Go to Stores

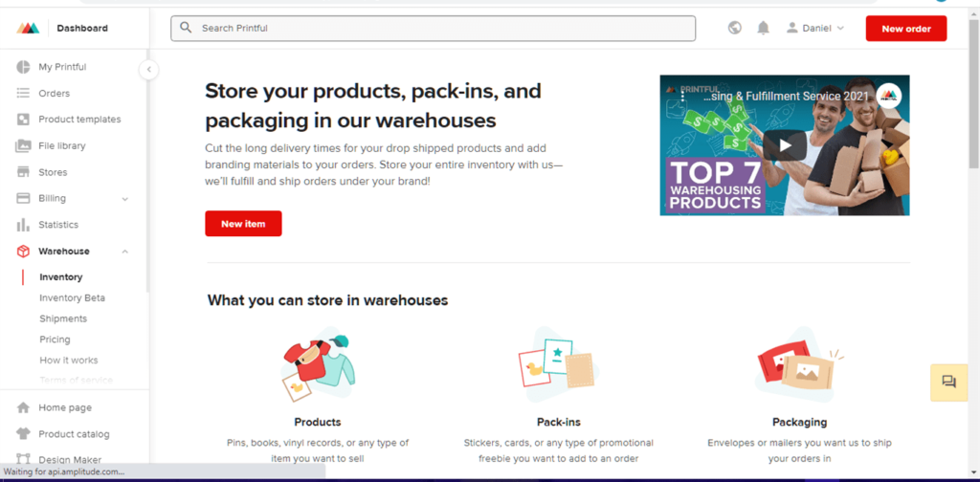(x=53, y=172)
